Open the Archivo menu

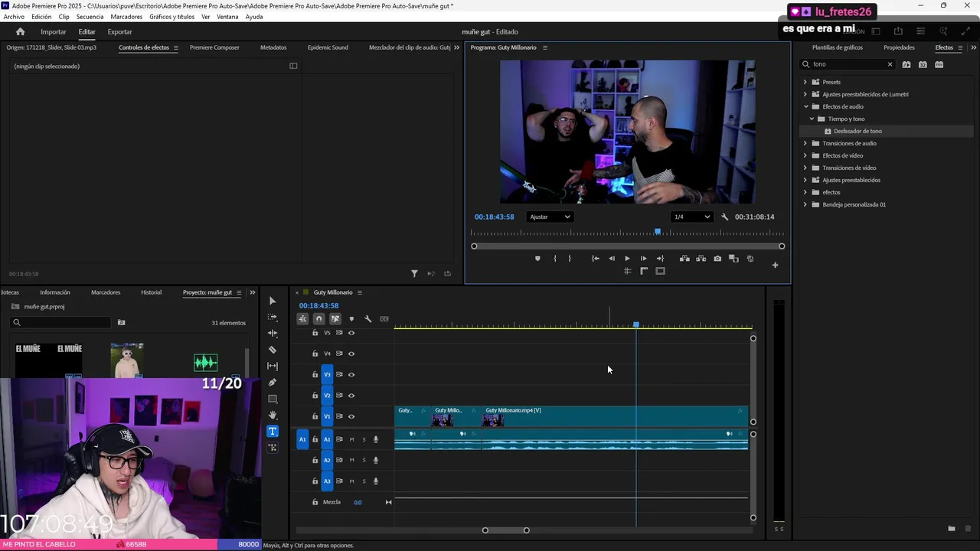(x=14, y=16)
